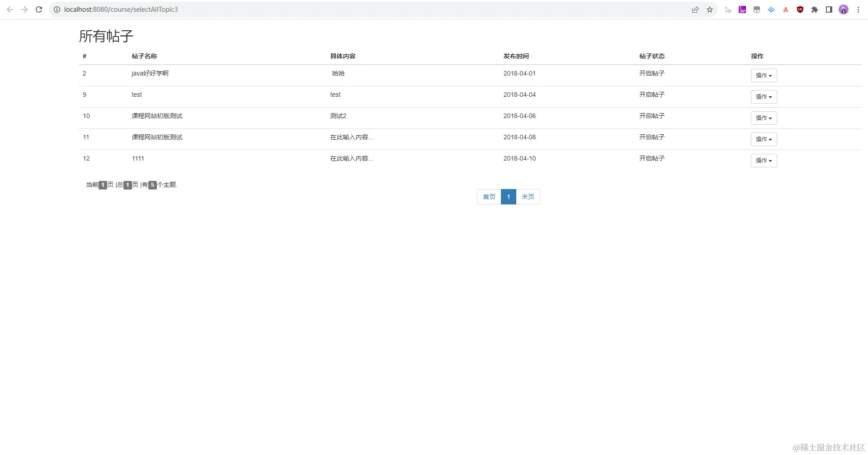Expand 操作 dropdown for the 2018-04-04 row
Screen dimensions: 868x455
click(x=764, y=97)
